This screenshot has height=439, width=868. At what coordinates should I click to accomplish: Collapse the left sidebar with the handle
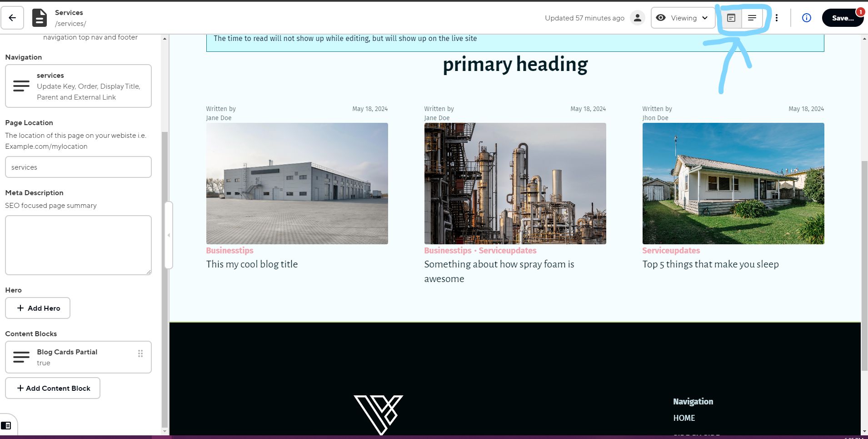click(x=169, y=235)
